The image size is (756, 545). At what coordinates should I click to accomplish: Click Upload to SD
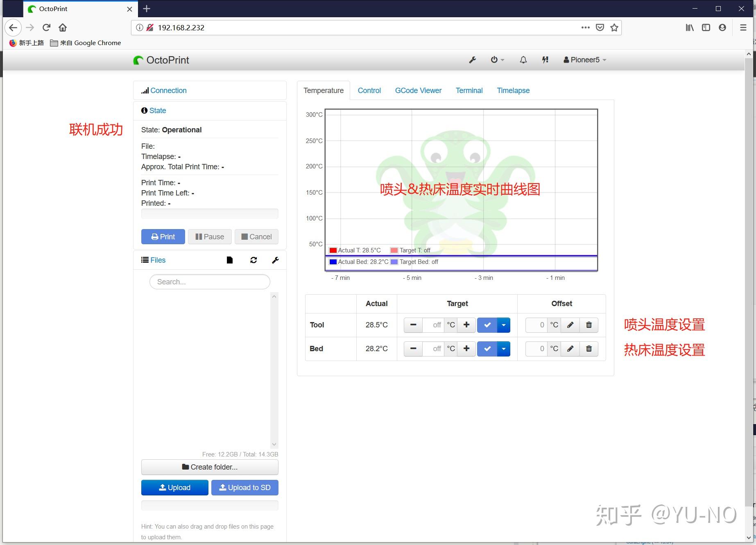(x=244, y=487)
